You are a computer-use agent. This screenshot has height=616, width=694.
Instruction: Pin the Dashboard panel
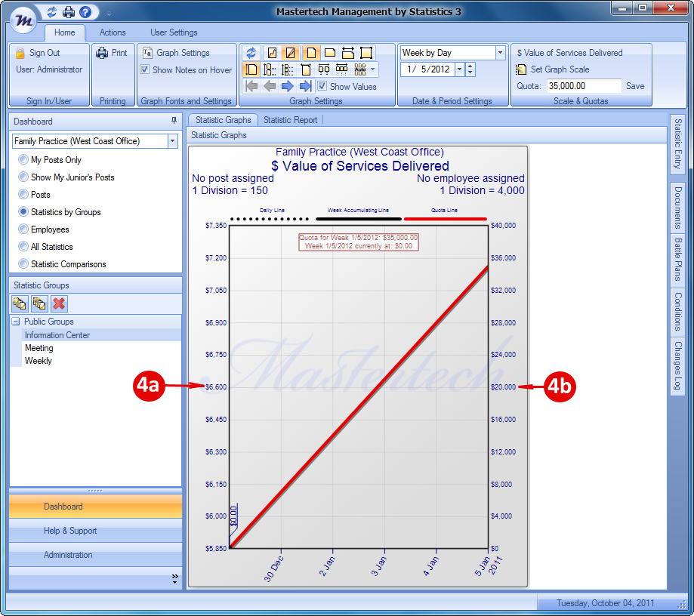(174, 120)
